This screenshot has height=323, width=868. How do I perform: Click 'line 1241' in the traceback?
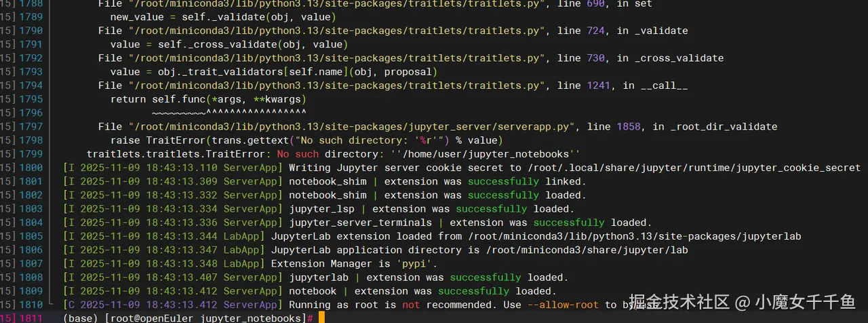(x=585, y=85)
